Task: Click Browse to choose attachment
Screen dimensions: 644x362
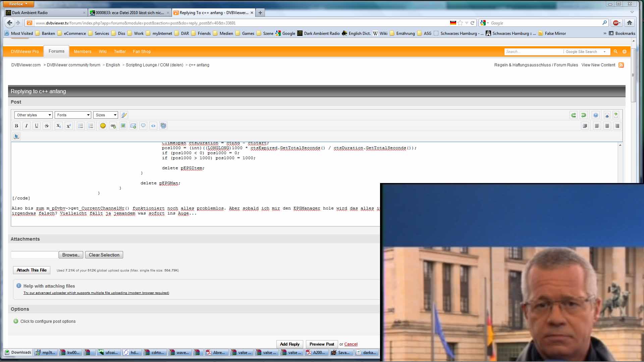Action: tap(71, 255)
